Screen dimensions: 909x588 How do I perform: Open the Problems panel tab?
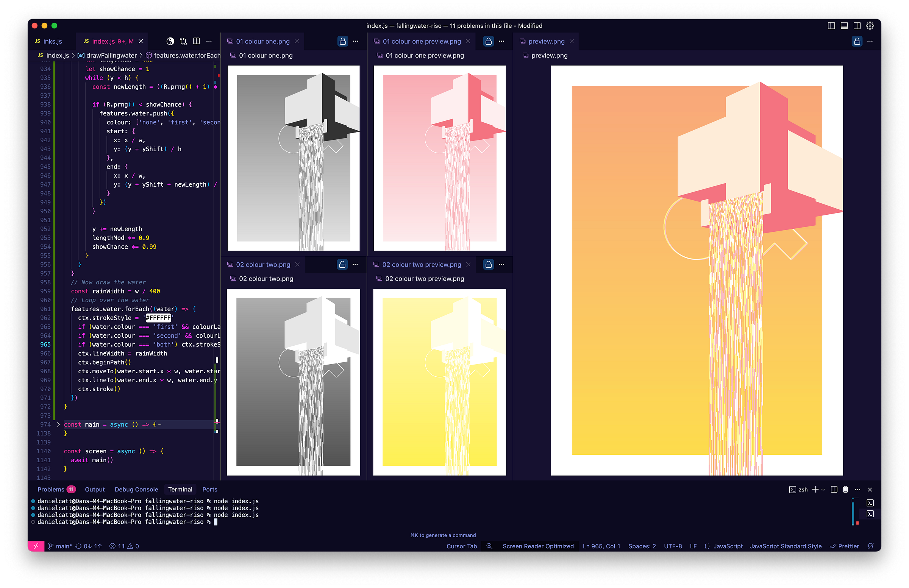[51, 490]
